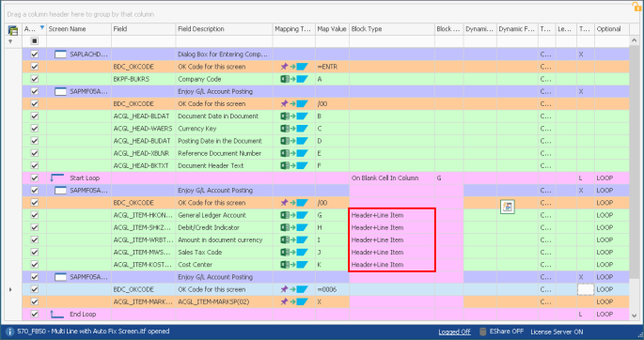644x340 pixels.
Task: Click Excel mapping icon for Sales Tax Code
Action: pos(293,253)
